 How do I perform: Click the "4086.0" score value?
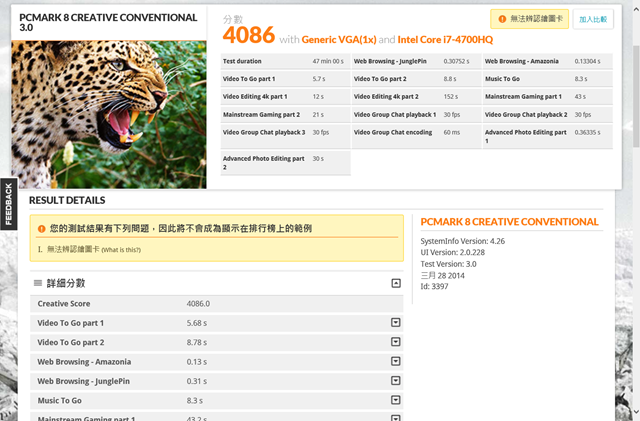coord(198,304)
